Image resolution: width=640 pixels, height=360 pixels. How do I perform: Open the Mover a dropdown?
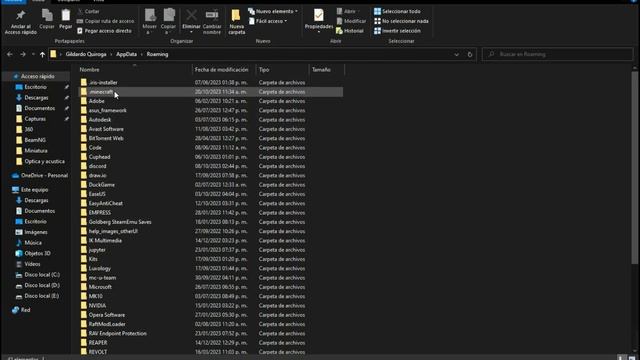tap(149, 22)
